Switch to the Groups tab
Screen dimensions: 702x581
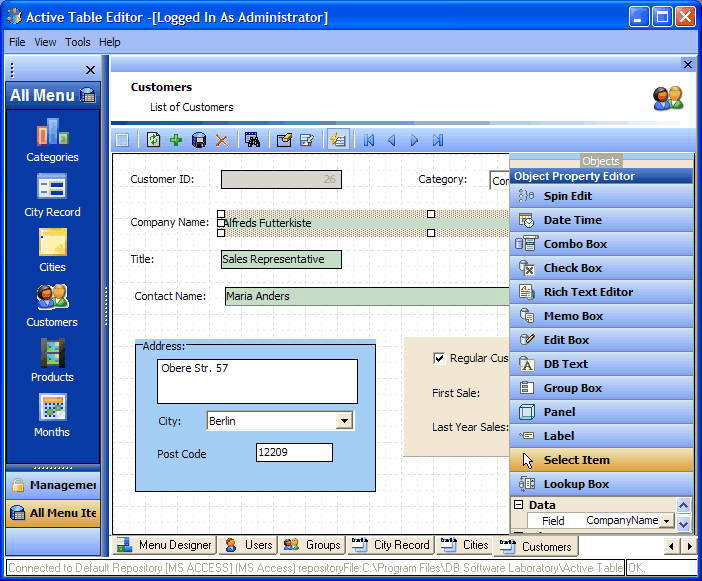[312, 545]
